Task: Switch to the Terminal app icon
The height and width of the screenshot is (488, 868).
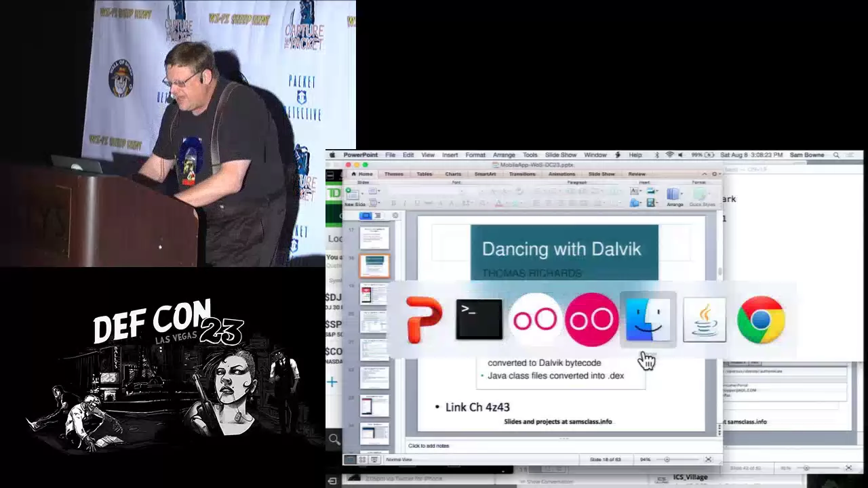Action: 479,319
